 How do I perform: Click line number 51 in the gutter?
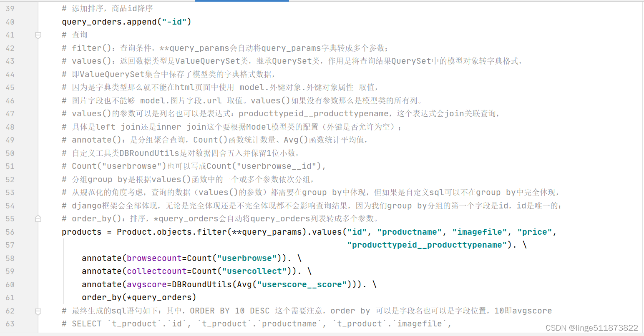click(10, 166)
